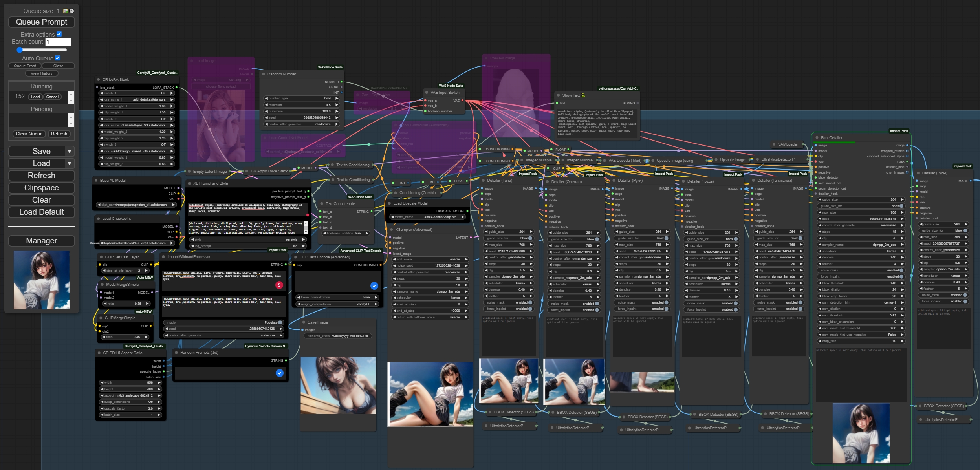
Task: Click red 5 badge in ImpactWildcardProcessor
Action: 279,285
